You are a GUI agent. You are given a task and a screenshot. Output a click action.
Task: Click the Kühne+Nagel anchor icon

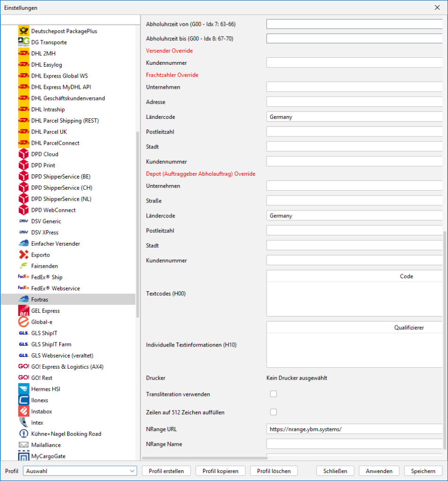pos(24,434)
